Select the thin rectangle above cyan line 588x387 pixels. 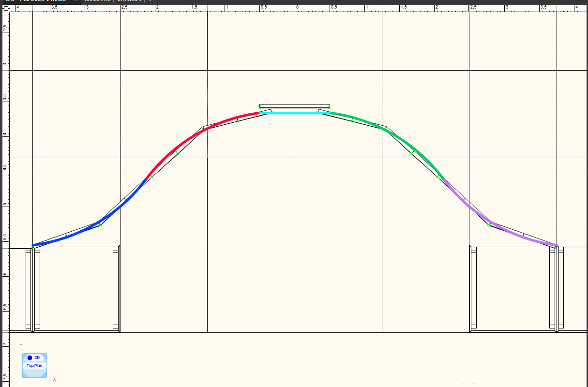(x=295, y=106)
